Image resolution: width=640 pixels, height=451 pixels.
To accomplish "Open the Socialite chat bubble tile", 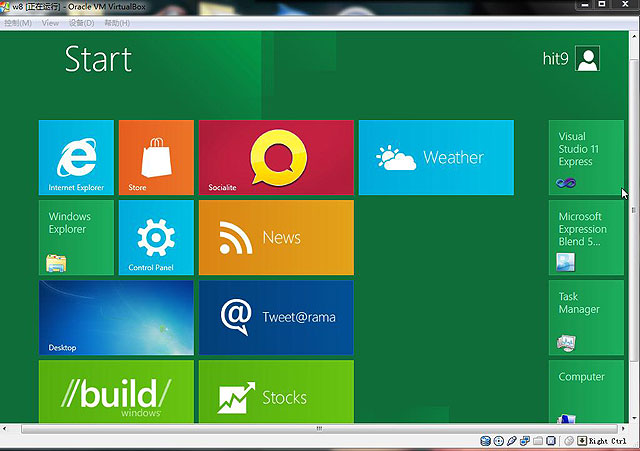I will (x=276, y=157).
